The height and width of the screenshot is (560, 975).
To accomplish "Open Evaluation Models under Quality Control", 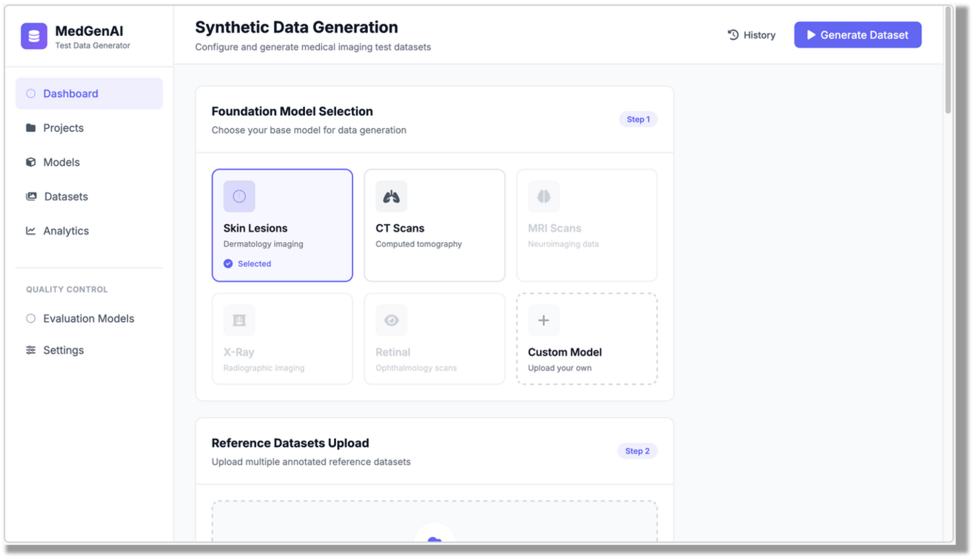I will pos(89,319).
